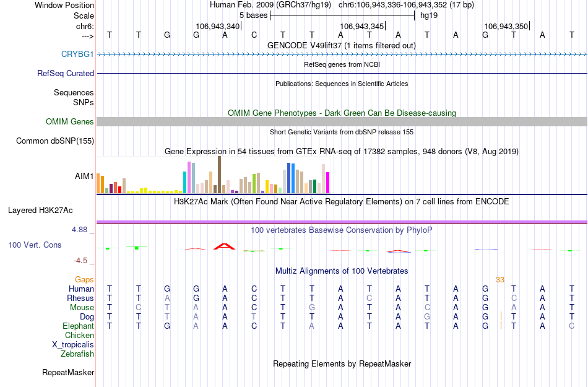Screen dimensions: 588x387
Task: Select the Scale label on the left
Action: [84, 16]
